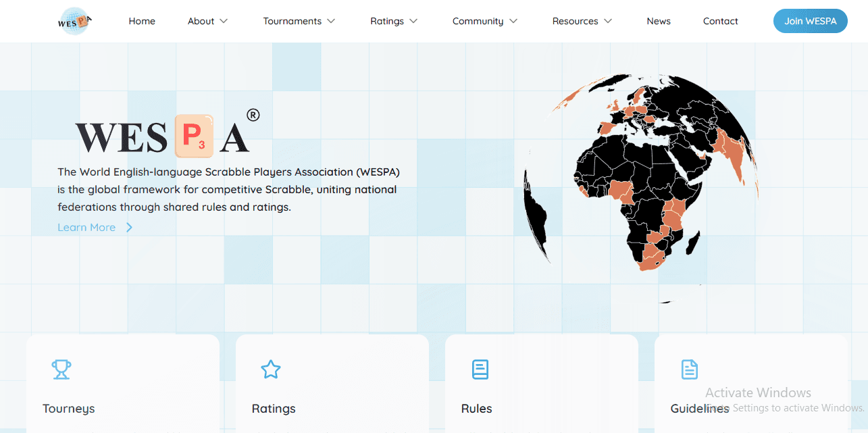868x433 pixels.
Task: Click the large WESPA tile logo
Action: pyautogui.click(x=162, y=136)
